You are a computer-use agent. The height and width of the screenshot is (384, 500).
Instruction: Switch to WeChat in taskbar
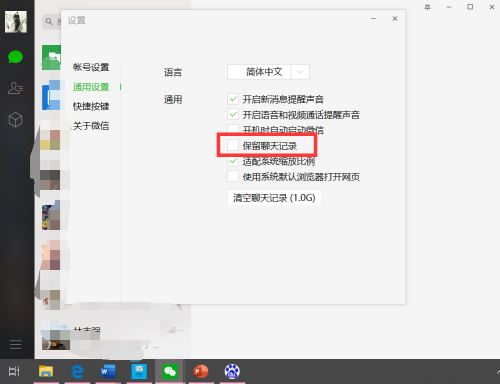pyautogui.click(x=170, y=371)
